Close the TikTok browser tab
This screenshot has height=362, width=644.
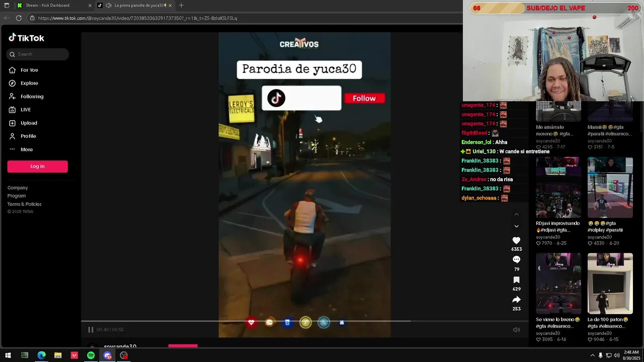pos(170,6)
